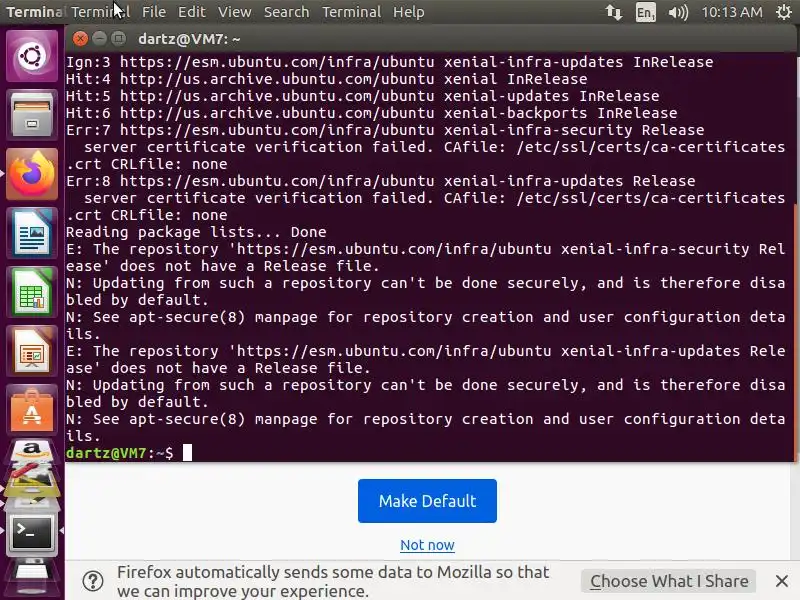Click the dartz@VM7 terminal prompt line
Image resolution: width=800 pixels, height=600 pixels.
coord(129,453)
